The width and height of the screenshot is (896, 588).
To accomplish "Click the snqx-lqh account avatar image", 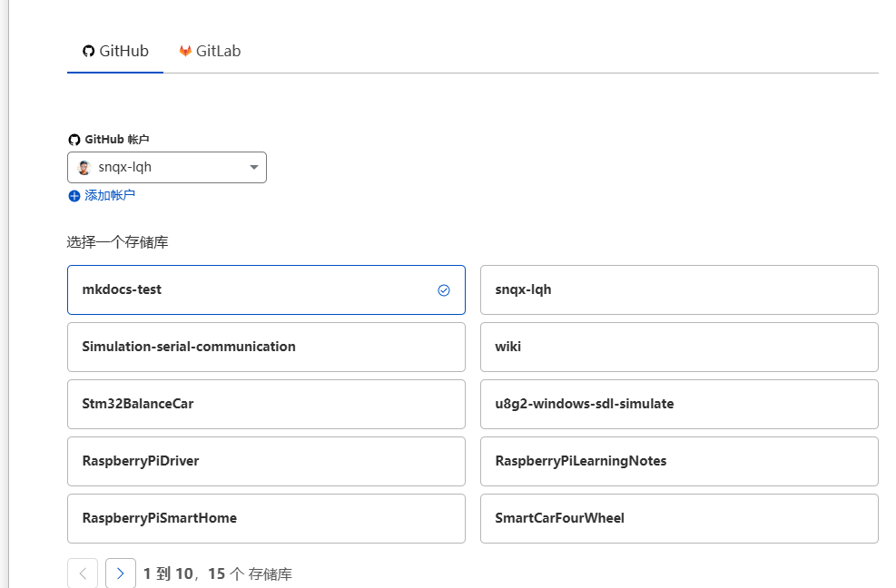I will [84, 168].
